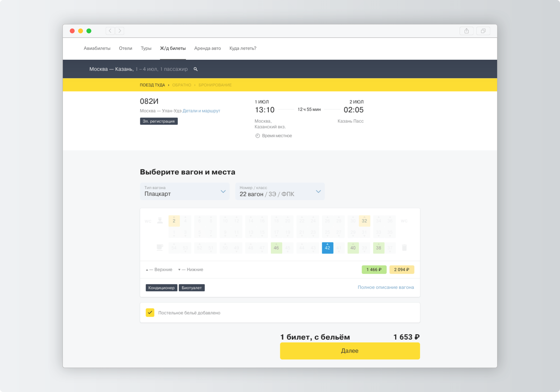Viewport: 560px width, 392px height.
Task: Select seat 2 in the wagon map
Action: [x=174, y=221]
